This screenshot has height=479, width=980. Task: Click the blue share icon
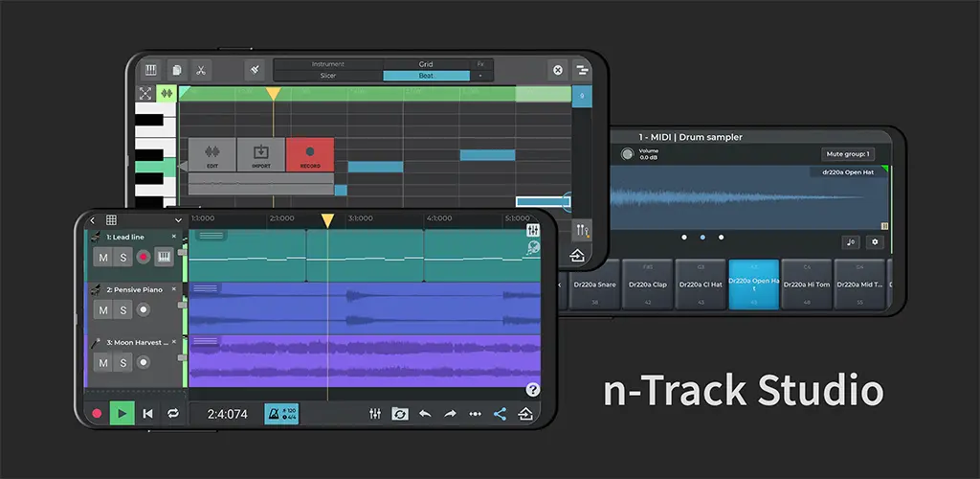point(500,413)
